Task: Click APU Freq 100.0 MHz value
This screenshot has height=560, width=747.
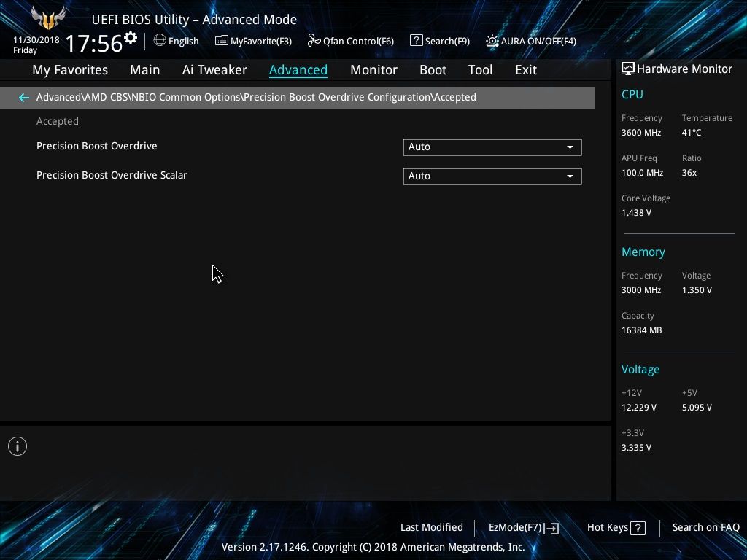Action: pos(642,173)
